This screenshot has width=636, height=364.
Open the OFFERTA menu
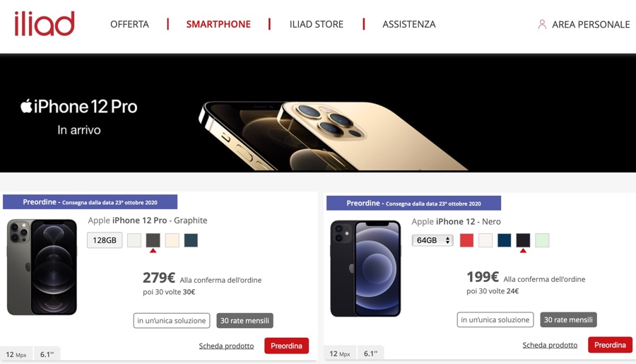click(x=129, y=24)
